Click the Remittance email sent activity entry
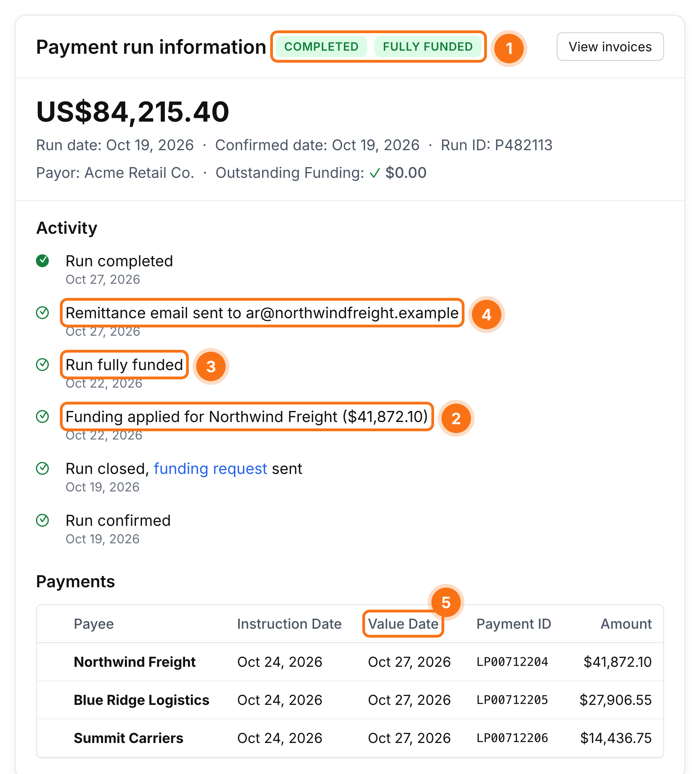This screenshot has height=774, width=700. 262,313
